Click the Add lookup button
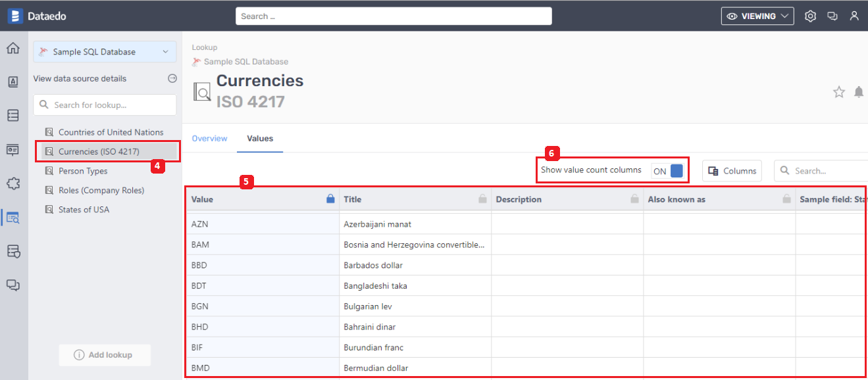This screenshot has width=868, height=380. (105, 355)
